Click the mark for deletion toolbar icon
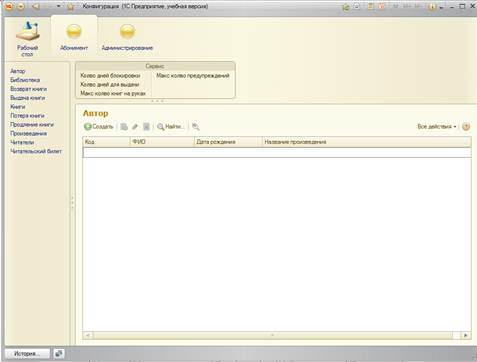Image resolution: width=477 pixels, height=362 pixels. [x=146, y=127]
